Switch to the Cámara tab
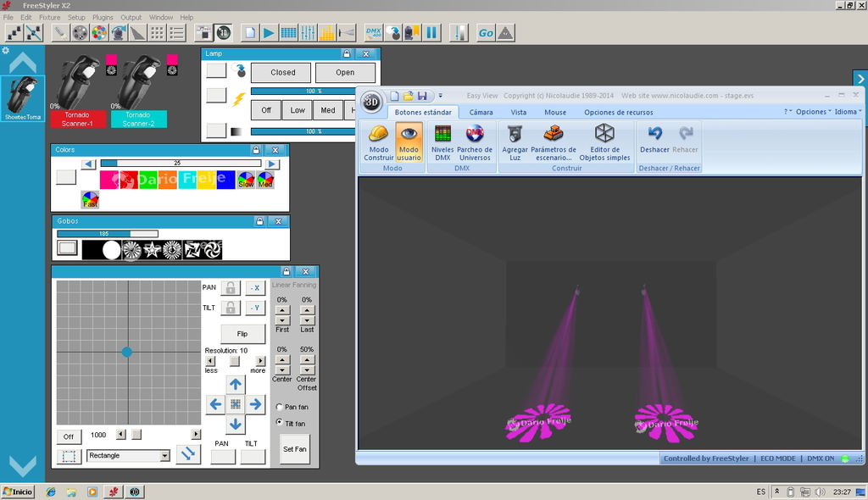Screen dimensions: 868x500 [x=481, y=112]
